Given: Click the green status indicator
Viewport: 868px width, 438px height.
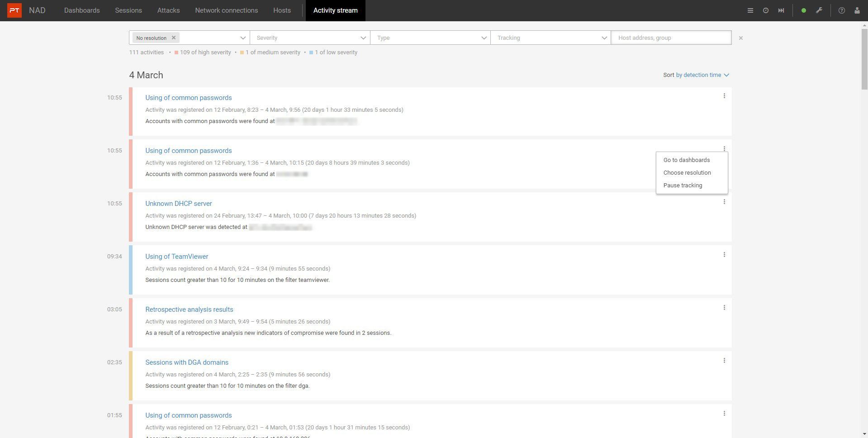Looking at the screenshot, I should (804, 10).
